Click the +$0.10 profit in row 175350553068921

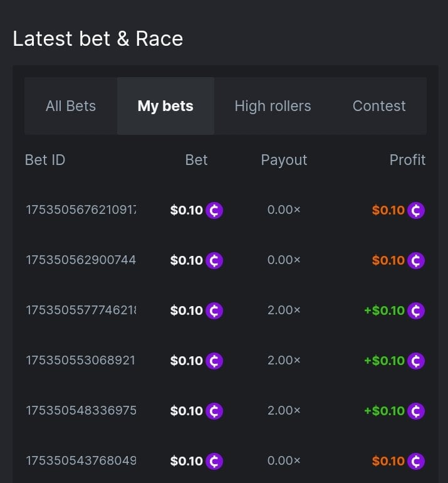click(384, 361)
